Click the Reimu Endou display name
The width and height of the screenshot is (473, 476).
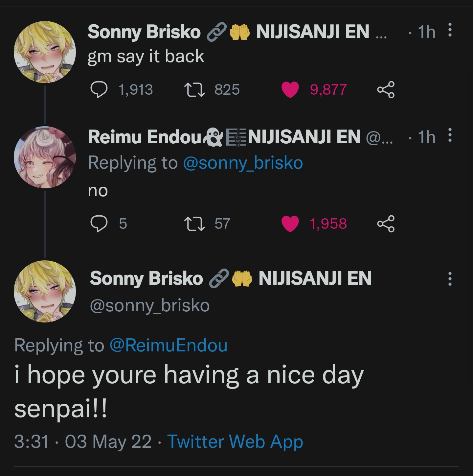[145, 137]
